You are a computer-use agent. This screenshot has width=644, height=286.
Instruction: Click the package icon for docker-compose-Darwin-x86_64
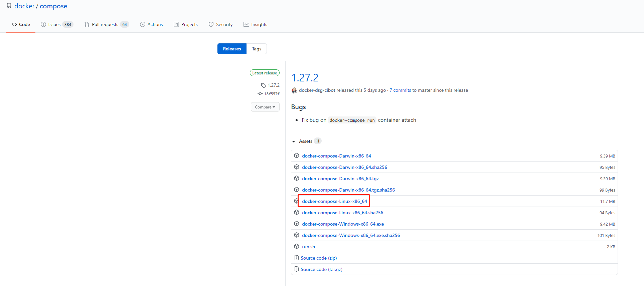point(297,156)
